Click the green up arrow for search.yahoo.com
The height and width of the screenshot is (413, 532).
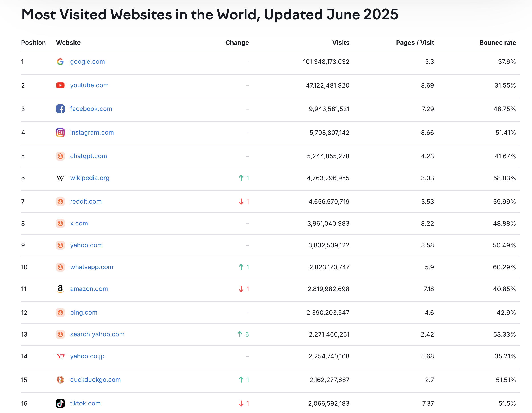point(240,335)
